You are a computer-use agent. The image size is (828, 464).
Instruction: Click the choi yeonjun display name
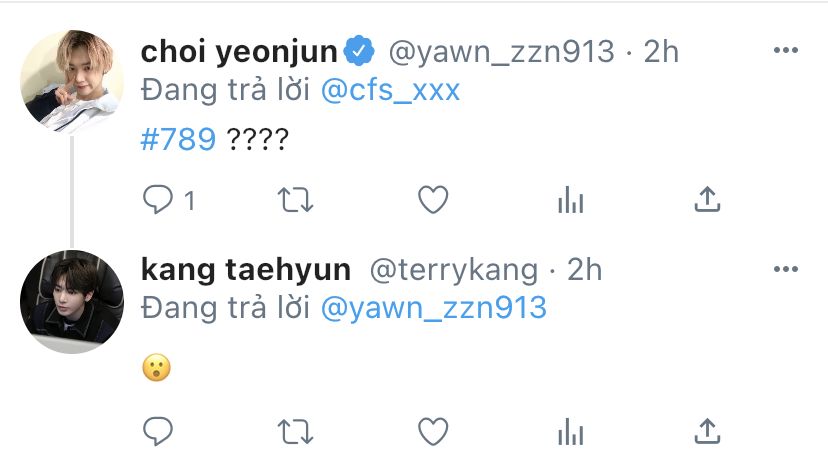point(241,51)
